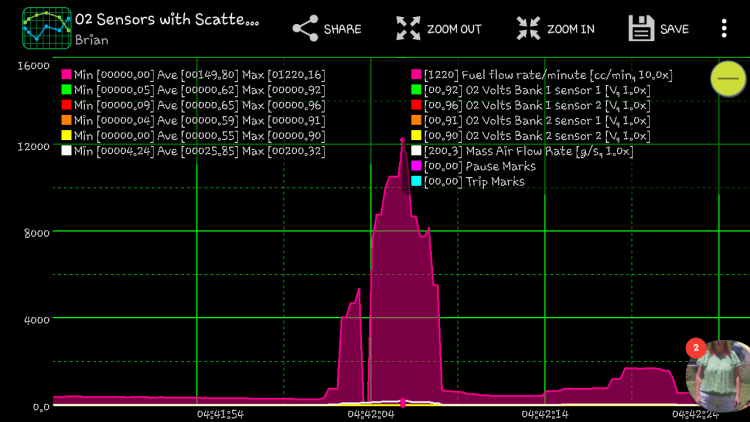Tap the Share icon

coord(305,28)
